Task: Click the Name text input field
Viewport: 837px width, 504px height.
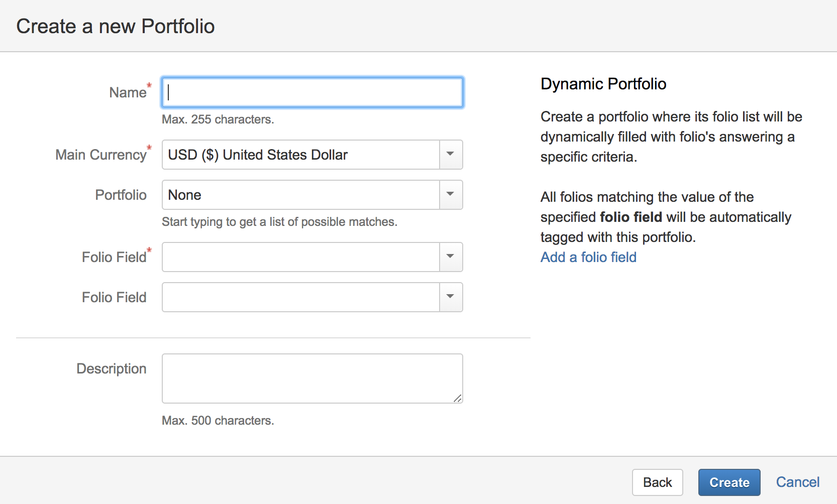Action: pyautogui.click(x=311, y=92)
